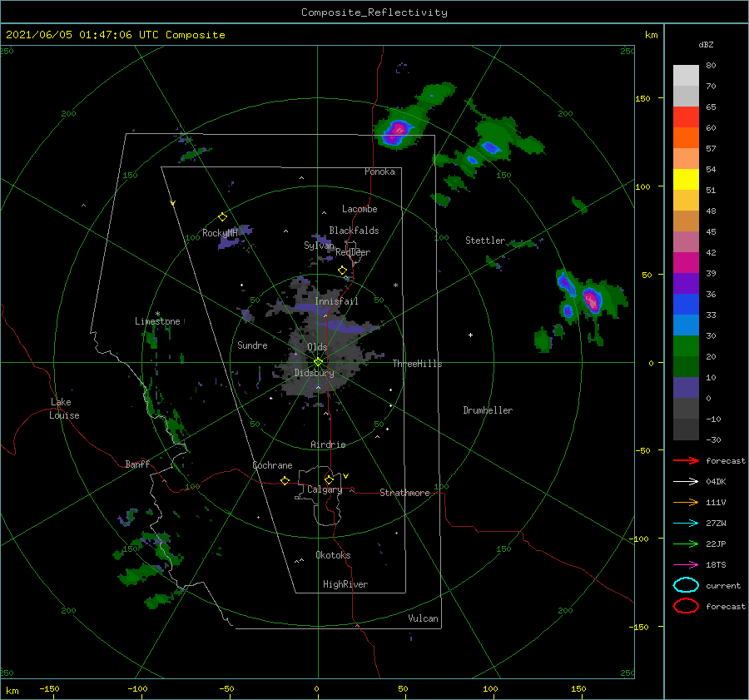Click the Stettler town label
The image size is (749, 700).
tap(485, 241)
